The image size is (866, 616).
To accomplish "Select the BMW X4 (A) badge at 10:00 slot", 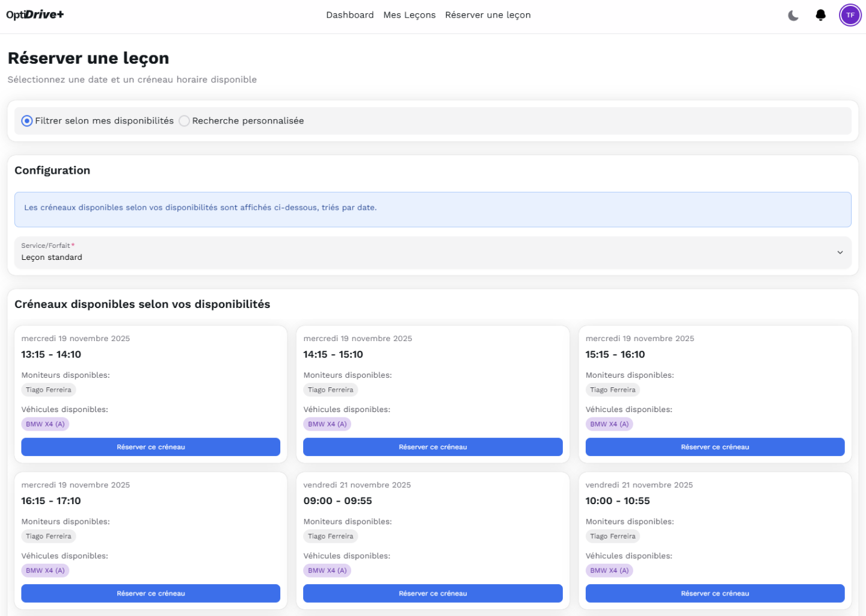I will pos(609,570).
